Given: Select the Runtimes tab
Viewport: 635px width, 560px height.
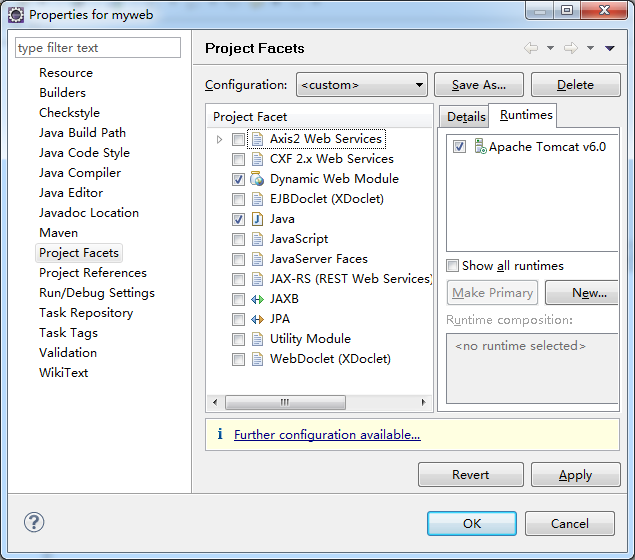Looking at the screenshot, I should point(523,115).
